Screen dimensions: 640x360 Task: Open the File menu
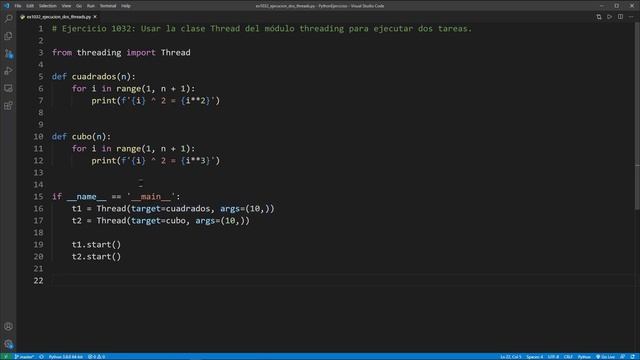[18, 6]
